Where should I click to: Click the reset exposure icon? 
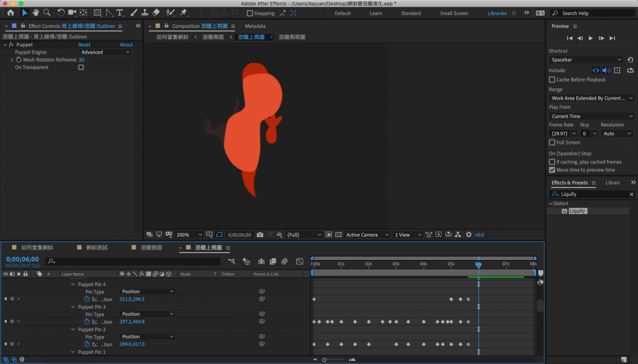[469, 235]
